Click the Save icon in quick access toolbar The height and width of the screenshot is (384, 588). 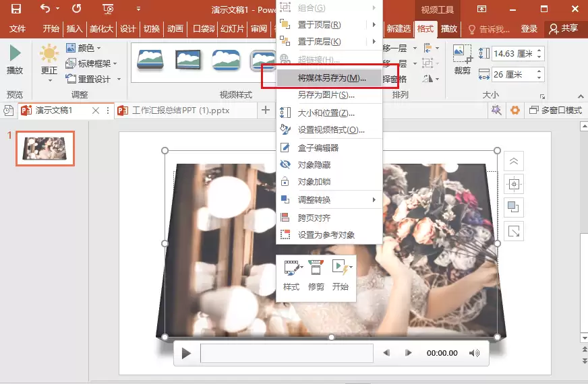16,9
